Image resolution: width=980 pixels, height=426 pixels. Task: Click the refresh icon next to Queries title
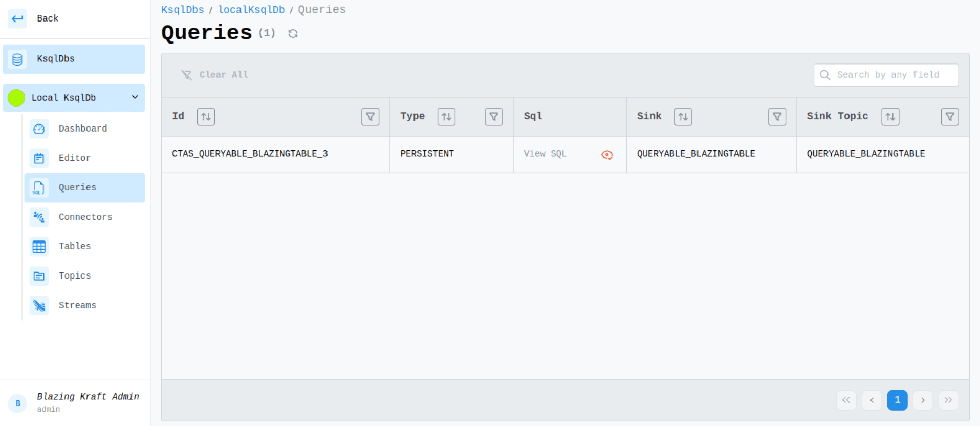(x=293, y=34)
